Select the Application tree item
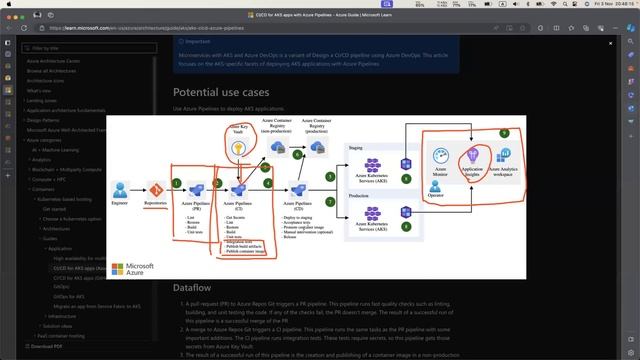Screen dimensions: 640x360 click(x=60, y=249)
